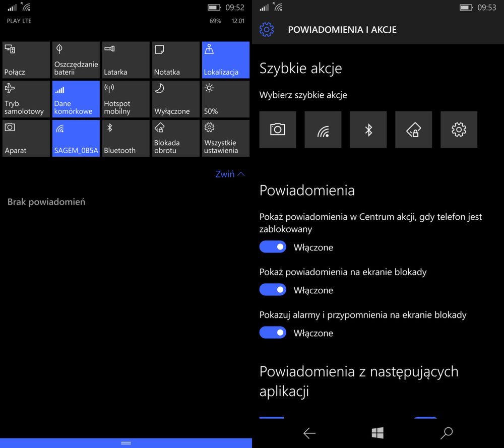Image resolution: width=504 pixels, height=448 pixels.
Task: Click the 'POWIADOMIENIA I AKCJE' page title
Action: 342,30
